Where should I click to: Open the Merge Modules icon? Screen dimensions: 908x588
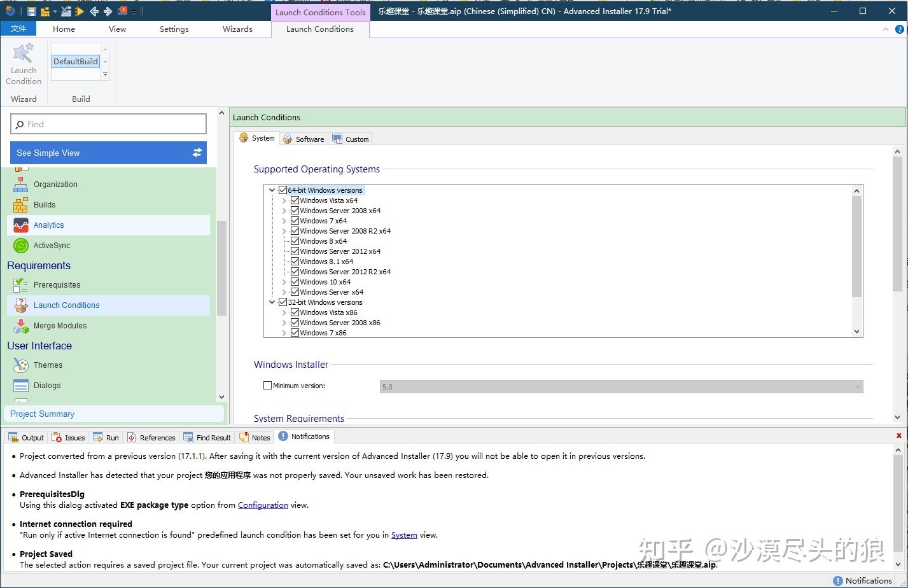tap(21, 326)
